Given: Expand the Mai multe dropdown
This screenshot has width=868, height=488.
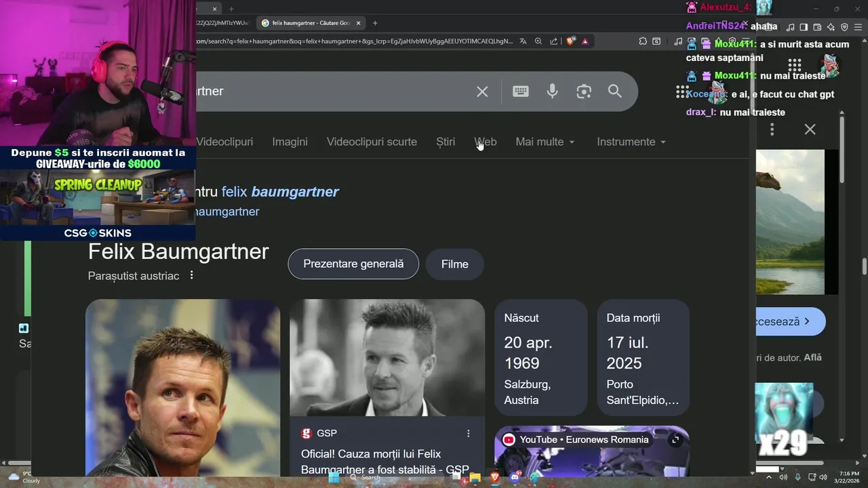Looking at the screenshot, I should point(545,142).
